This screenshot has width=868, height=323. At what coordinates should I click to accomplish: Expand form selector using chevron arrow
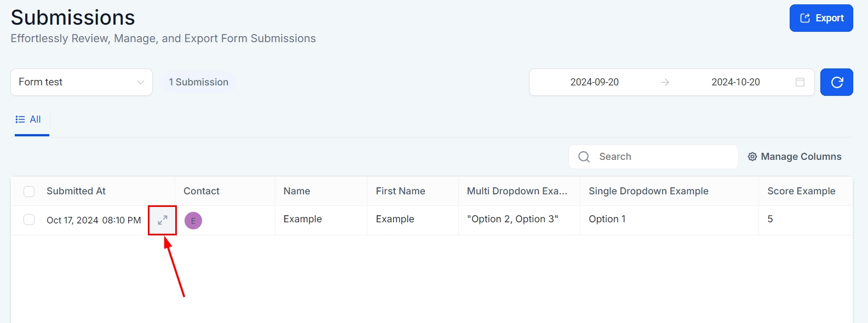pos(140,82)
